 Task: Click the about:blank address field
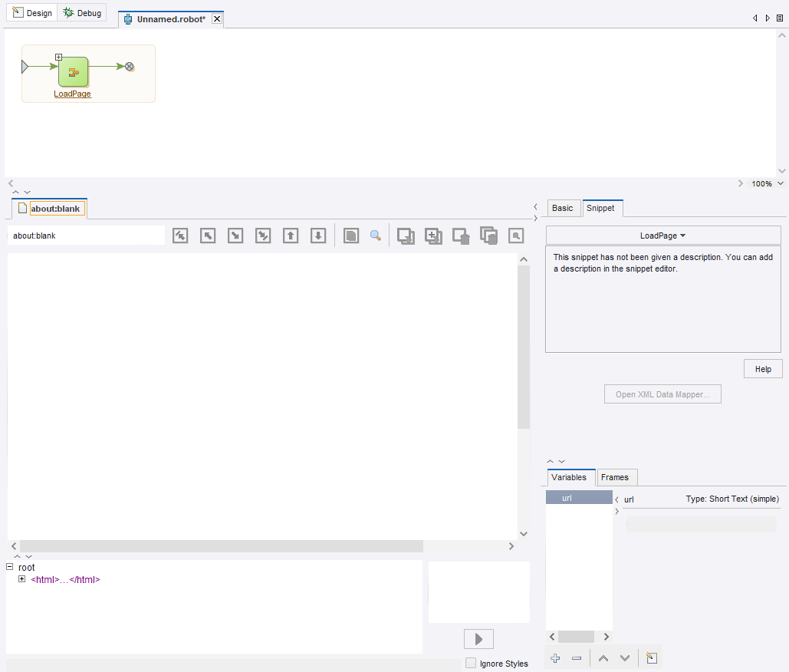pyautogui.click(x=84, y=236)
